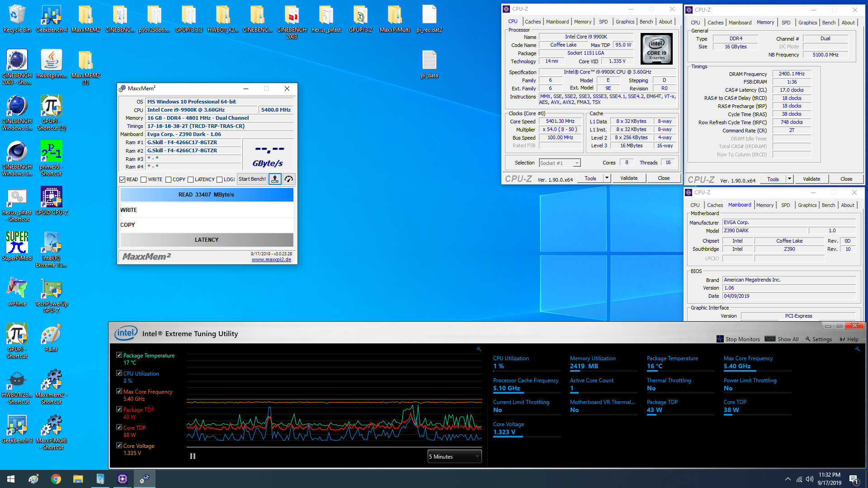Image resolution: width=868 pixels, height=488 pixels.
Task: Open SPD tab in CPU-Z CPU window
Action: tap(603, 22)
